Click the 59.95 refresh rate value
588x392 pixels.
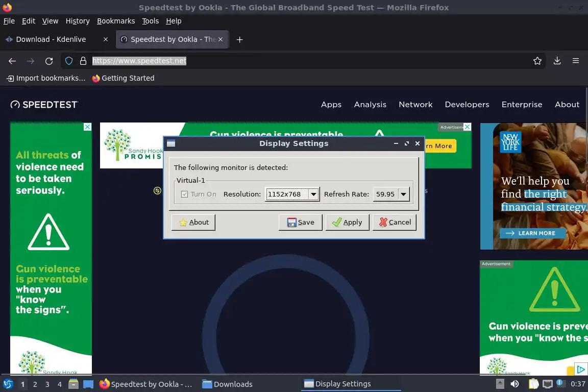(x=385, y=194)
